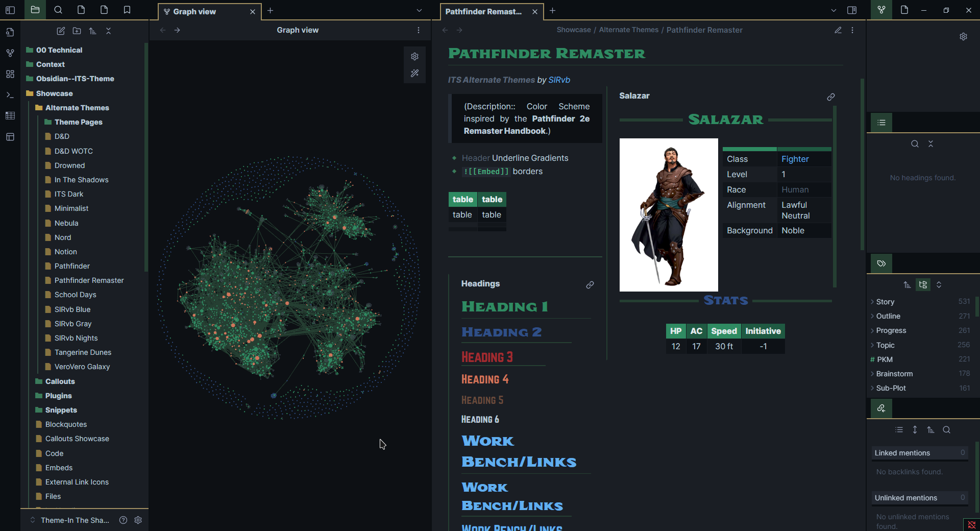Change file explorer sort order

click(x=92, y=31)
